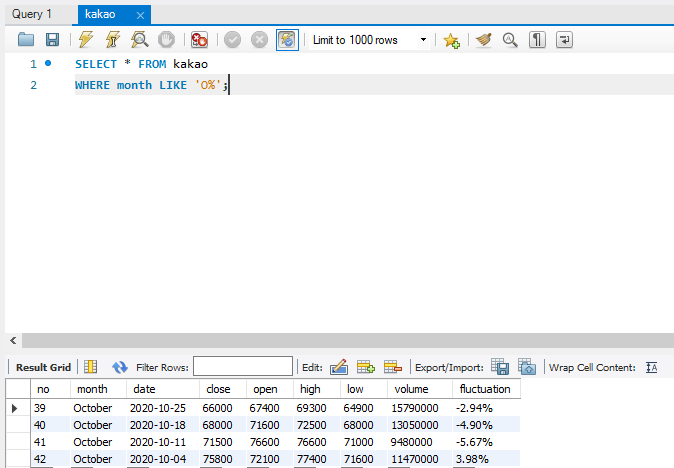Run EXPLAIN with magnifier lightning icon

point(140,40)
